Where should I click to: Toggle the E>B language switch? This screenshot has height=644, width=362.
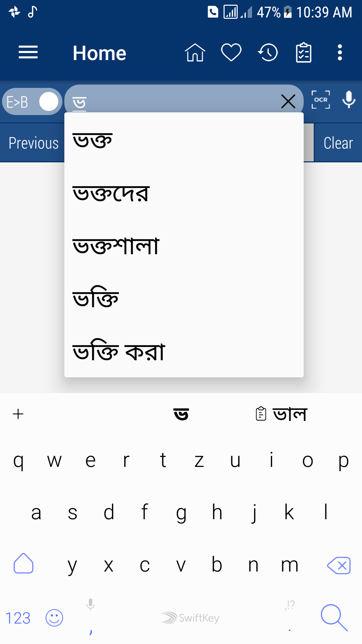(x=32, y=102)
